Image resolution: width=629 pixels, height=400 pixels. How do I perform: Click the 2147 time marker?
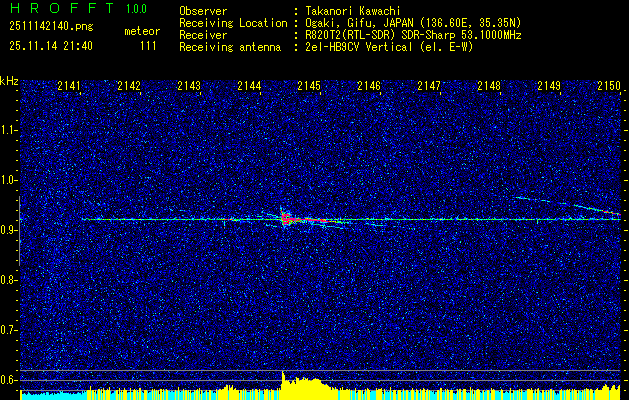[x=429, y=86]
